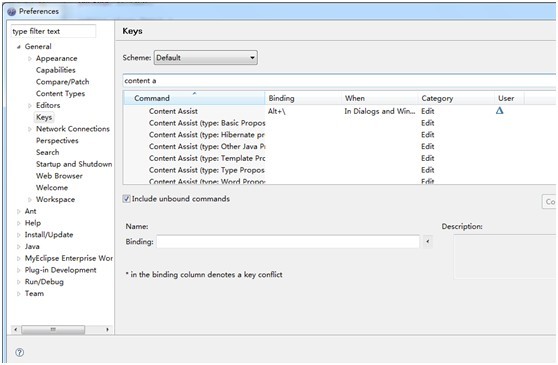
Task: Click the Description text area
Action: [x=505, y=256]
